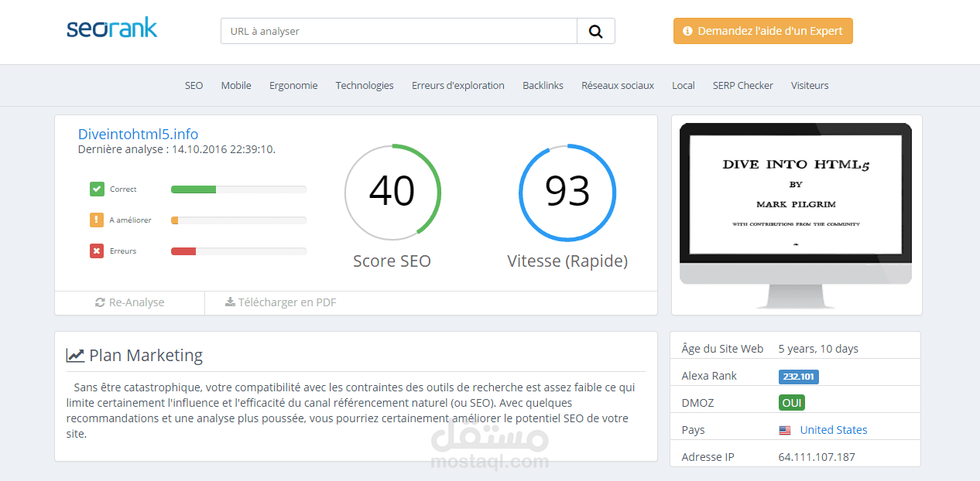Click the Adresse IP label
The height and width of the screenshot is (481, 980).
pyautogui.click(x=708, y=457)
